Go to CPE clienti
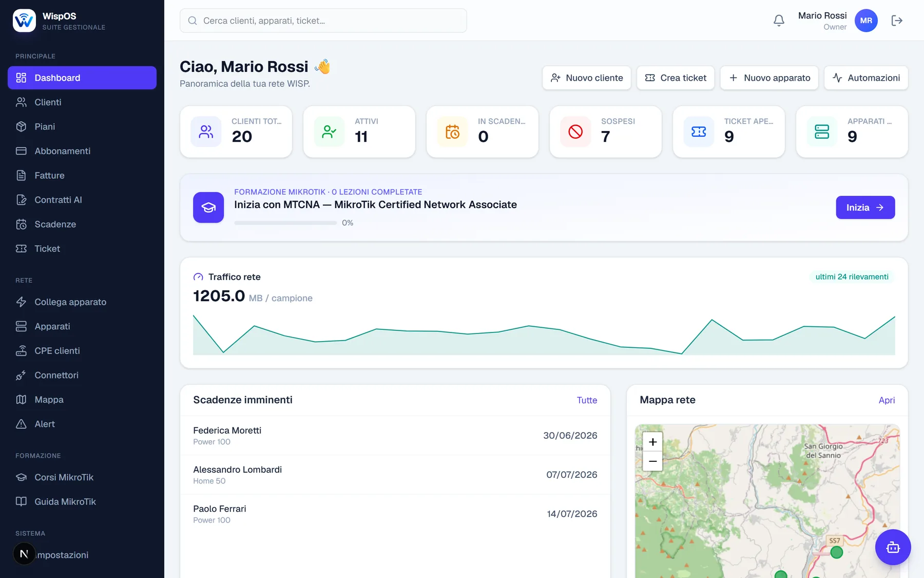The height and width of the screenshot is (578, 924). pos(82,351)
